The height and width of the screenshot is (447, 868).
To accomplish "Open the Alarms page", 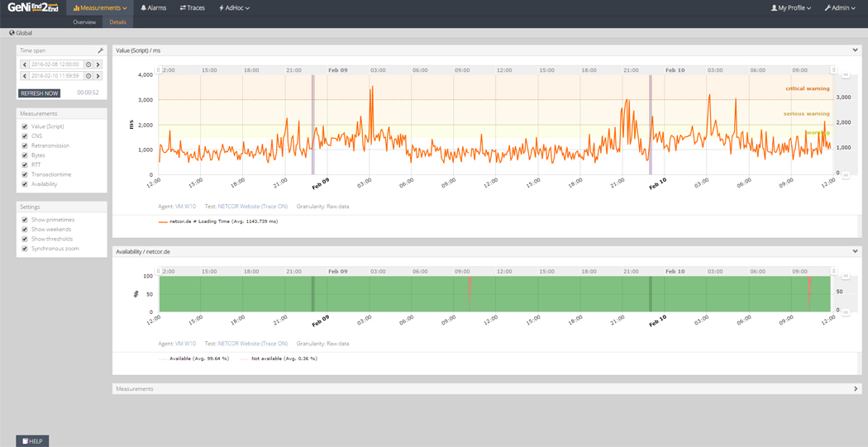I will coord(153,7).
